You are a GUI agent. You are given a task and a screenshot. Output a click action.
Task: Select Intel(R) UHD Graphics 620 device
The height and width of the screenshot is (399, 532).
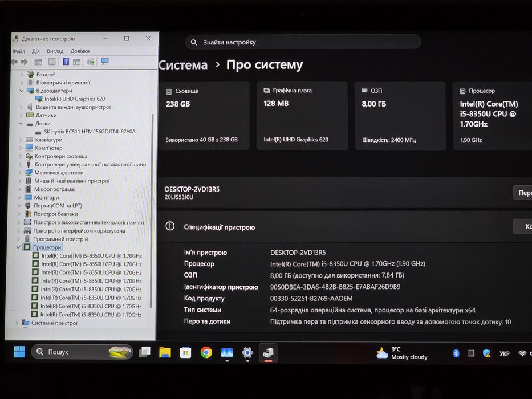coord(75,99)
